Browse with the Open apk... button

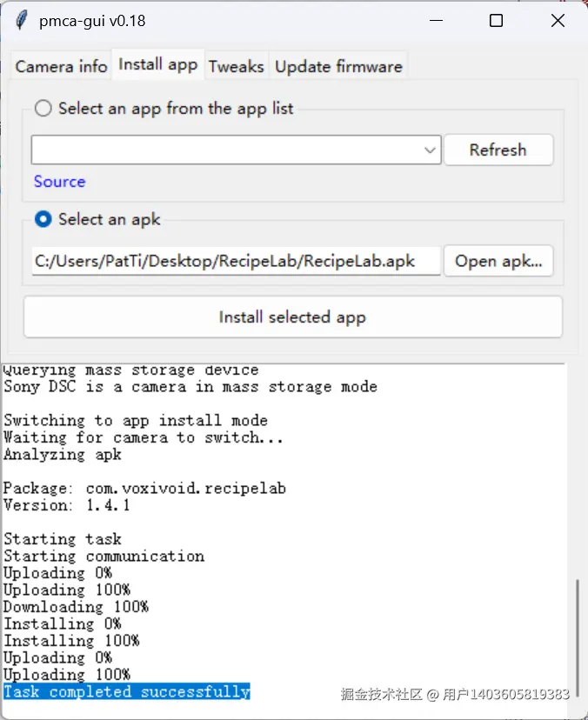point(498,261)
